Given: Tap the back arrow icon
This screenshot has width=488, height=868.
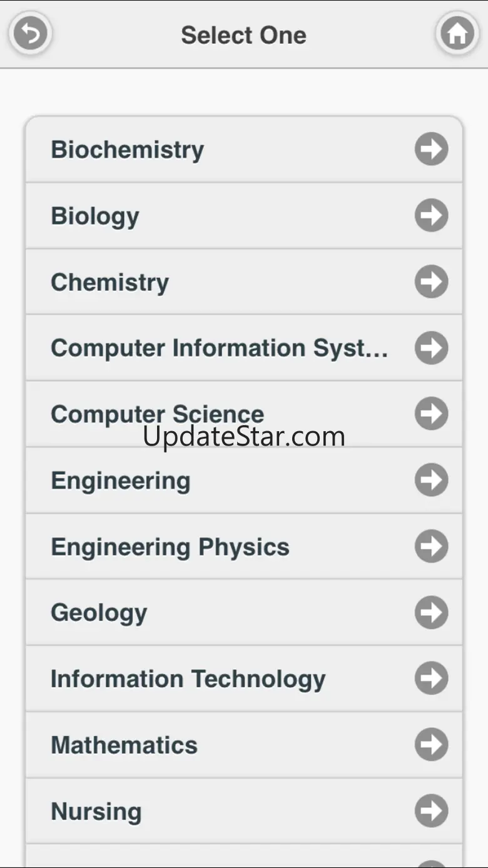Looking at the screenshot, I should [x=30, y=34].
